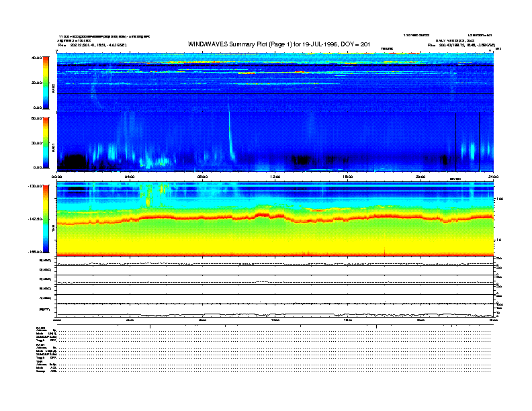Screen dimensions: 532x411
Task: Click the RAD2 Trigger OFF status row label
Action: 46,340
